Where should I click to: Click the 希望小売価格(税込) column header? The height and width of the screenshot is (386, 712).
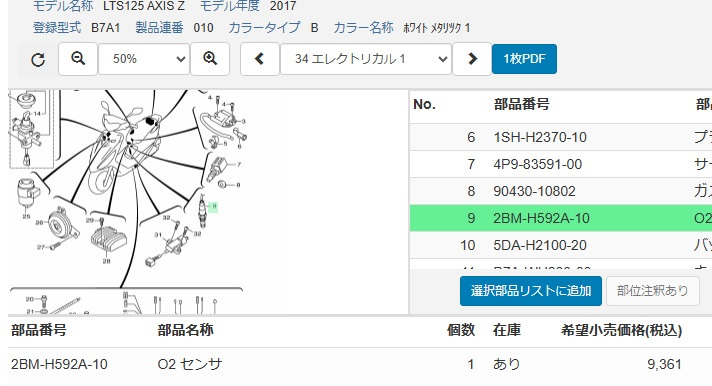pos(621,330)
